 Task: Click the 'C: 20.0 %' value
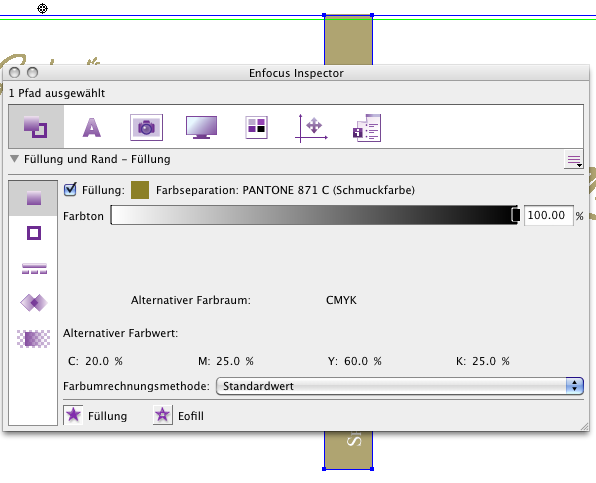pos(95,361)
